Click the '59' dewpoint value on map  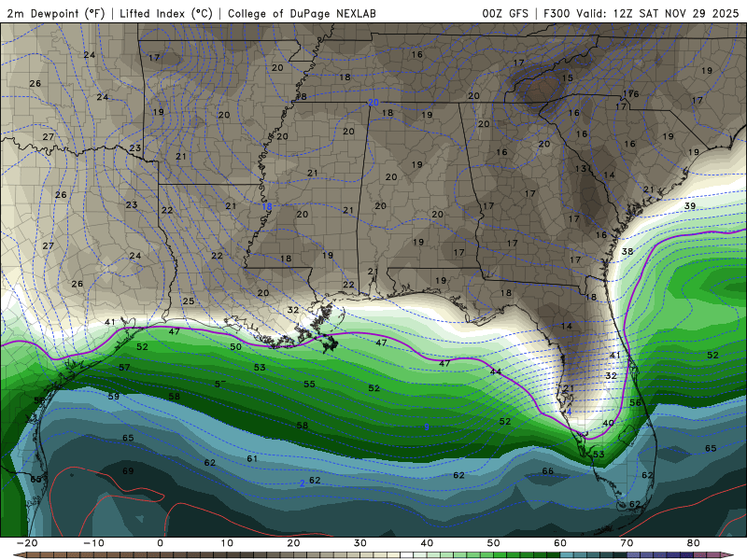tap(114, 396)
